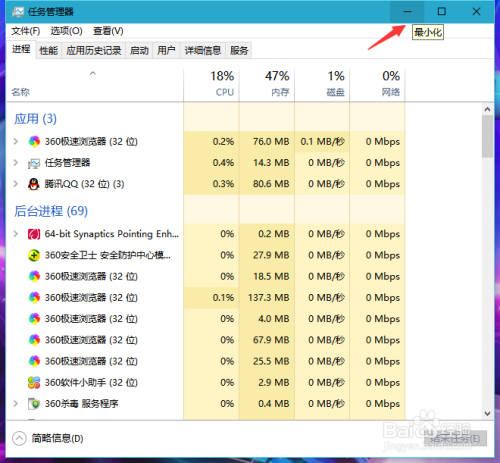
Task: Maximize the Task Manager window
Action: (442, 12)
